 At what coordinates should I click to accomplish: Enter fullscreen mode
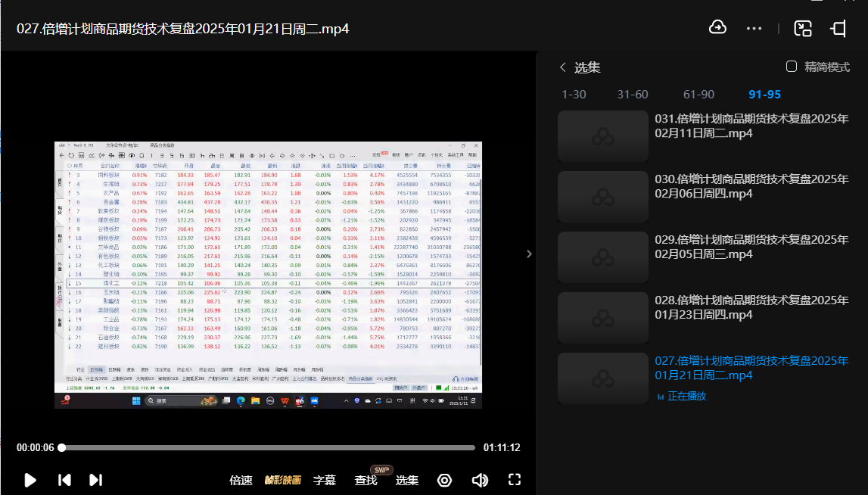click(x=515, y=480)
